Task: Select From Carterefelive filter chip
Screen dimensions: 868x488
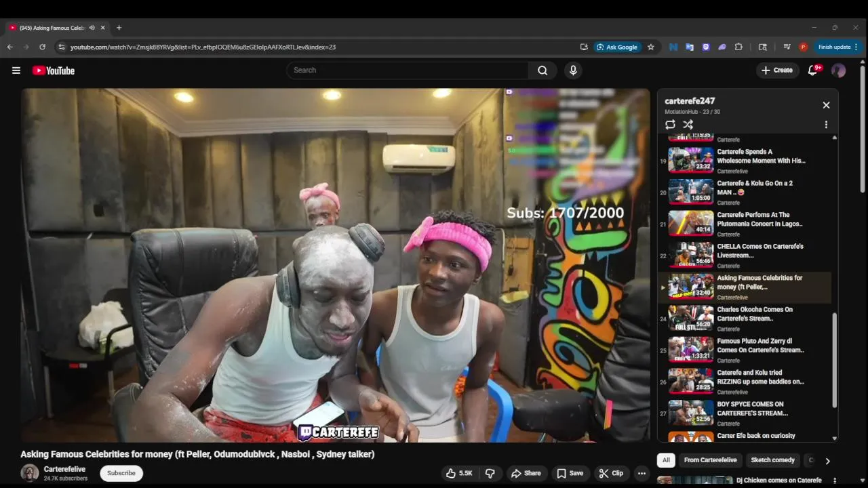Action: (710, 460)
